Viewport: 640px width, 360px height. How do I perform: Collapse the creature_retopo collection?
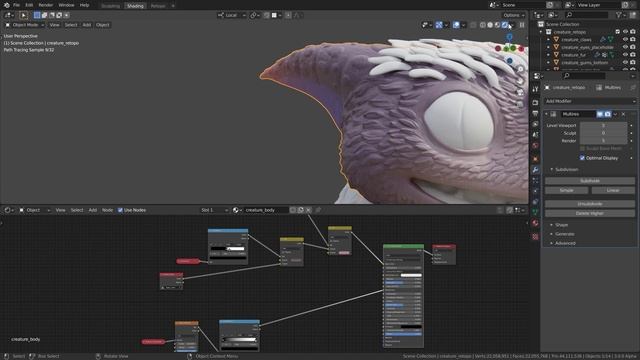click(x=541, y=32)
